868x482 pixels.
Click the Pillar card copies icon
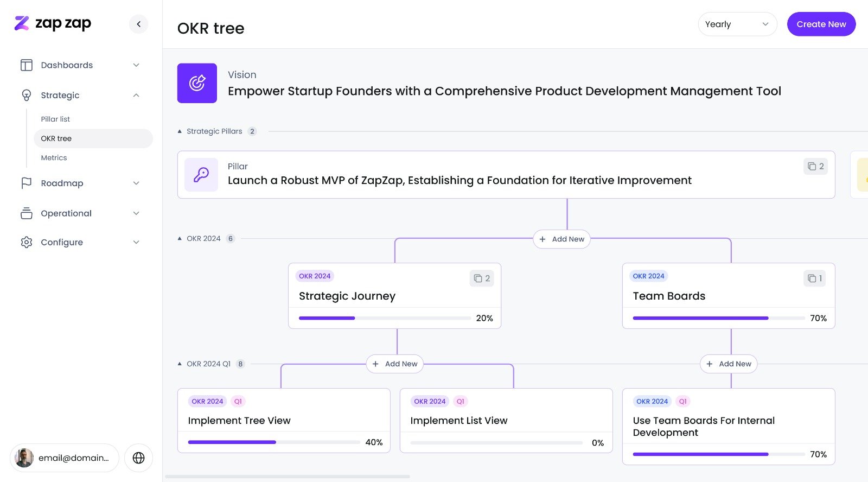(815, 166)
